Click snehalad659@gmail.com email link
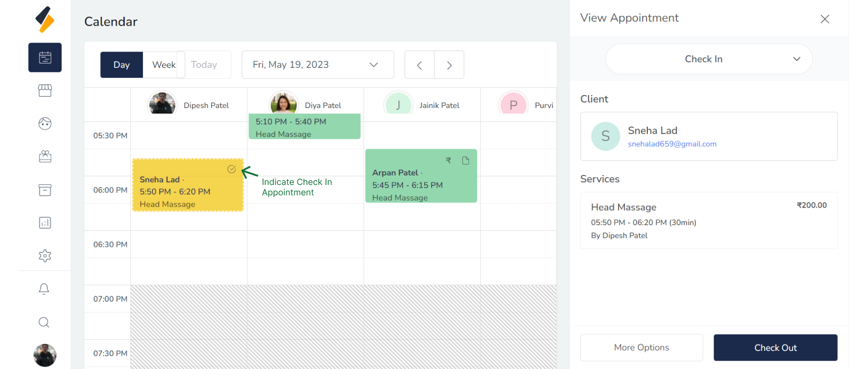Viewport: 868px width, 369px height. pos(672,144)
